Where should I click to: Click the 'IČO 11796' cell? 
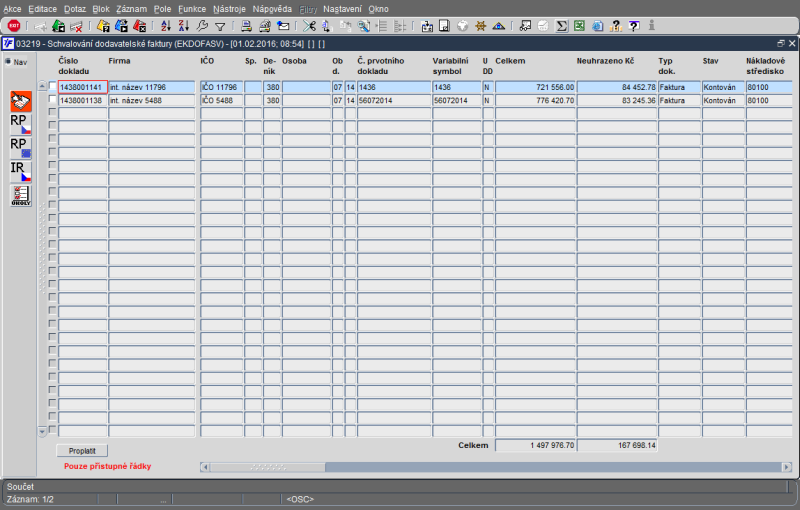(221, 87)
